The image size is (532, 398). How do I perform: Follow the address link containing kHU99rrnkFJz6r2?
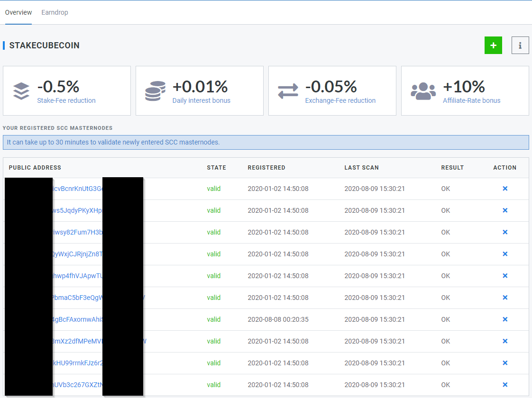tap(77, 363)
